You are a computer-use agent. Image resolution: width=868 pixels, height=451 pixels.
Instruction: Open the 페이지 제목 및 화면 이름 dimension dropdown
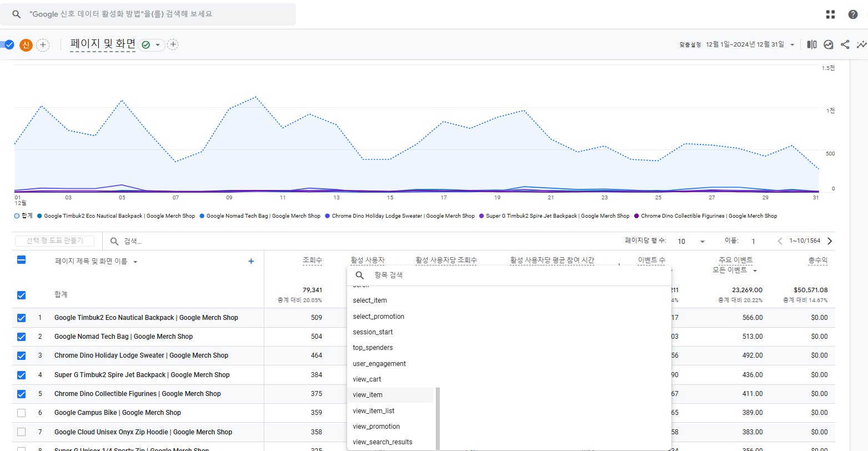tap(96, 261)
